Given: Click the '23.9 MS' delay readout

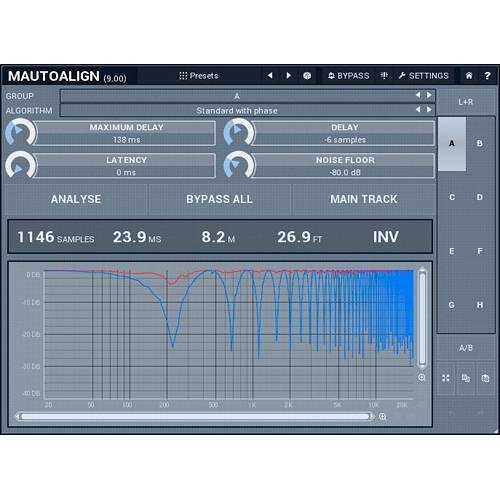Looking at the screenshot, I should pos(137,237).
